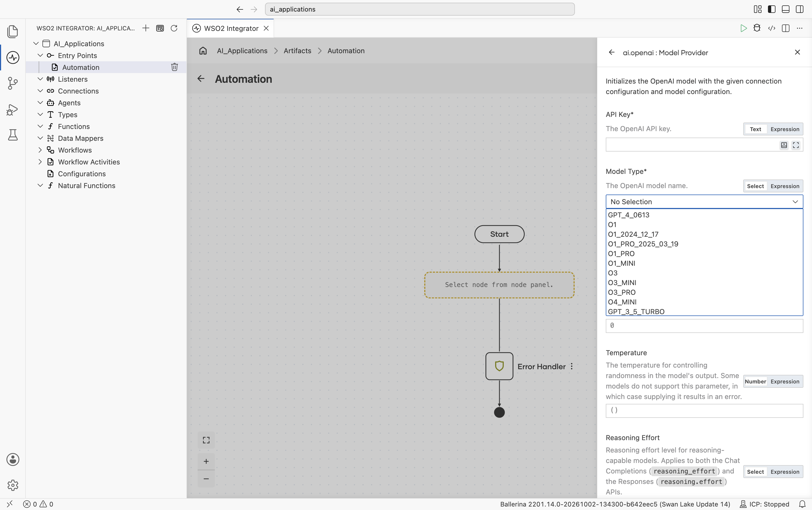Delete the Automation entry point with trash icon
This screenshot has width=812, height=510.
click(x=174, y=67)
